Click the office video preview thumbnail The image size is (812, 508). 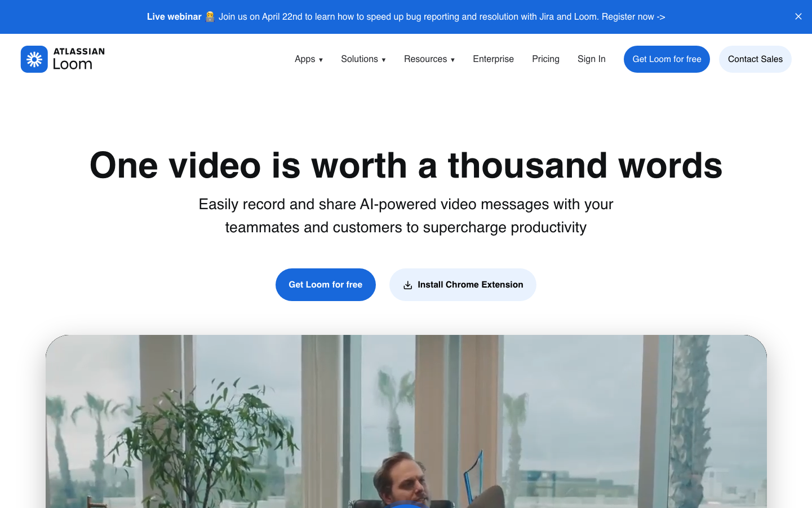406,423
